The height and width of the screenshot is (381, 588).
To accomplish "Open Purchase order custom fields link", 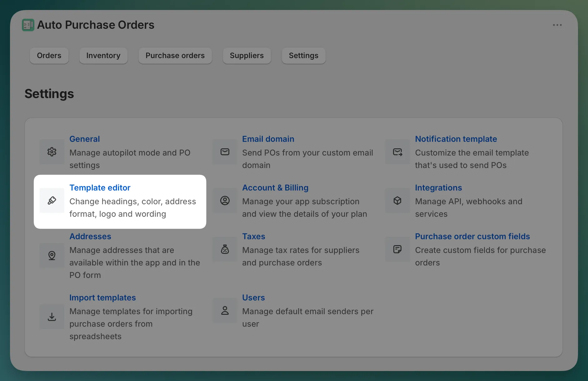I will coord(472,236).
